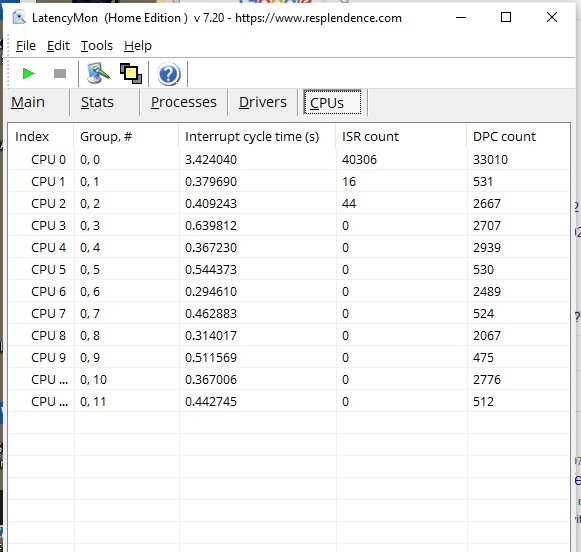Switch to the Drivers tab
The height and width of the screenshot is (552, 581).
[263, 102]
